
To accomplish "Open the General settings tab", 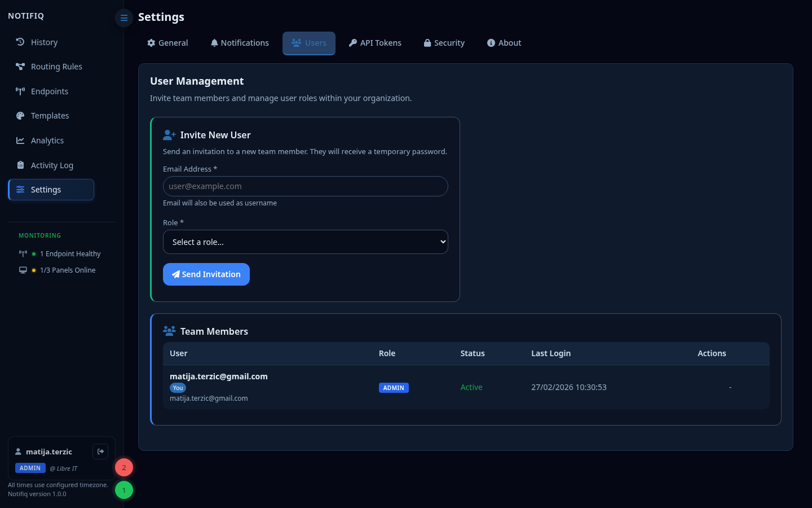I will coord(167,43).
